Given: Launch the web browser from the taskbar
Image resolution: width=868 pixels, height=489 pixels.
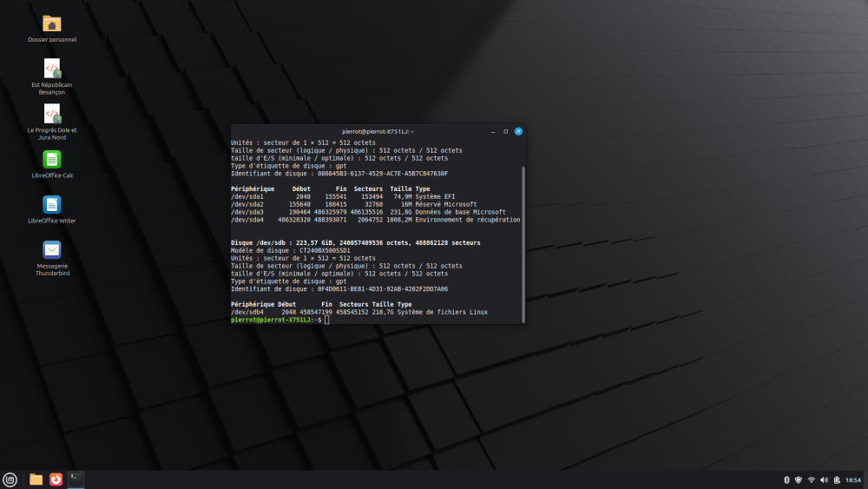Looking at the screenshot, I should (56, 479).
